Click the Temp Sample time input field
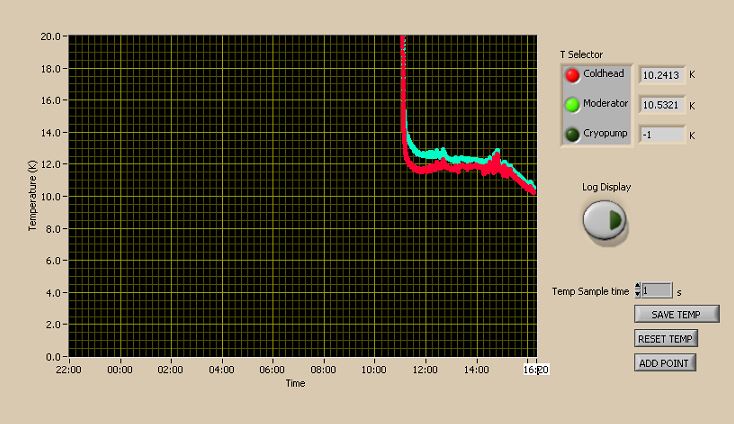Screen dimensions: 734x424 coord(657,291)
